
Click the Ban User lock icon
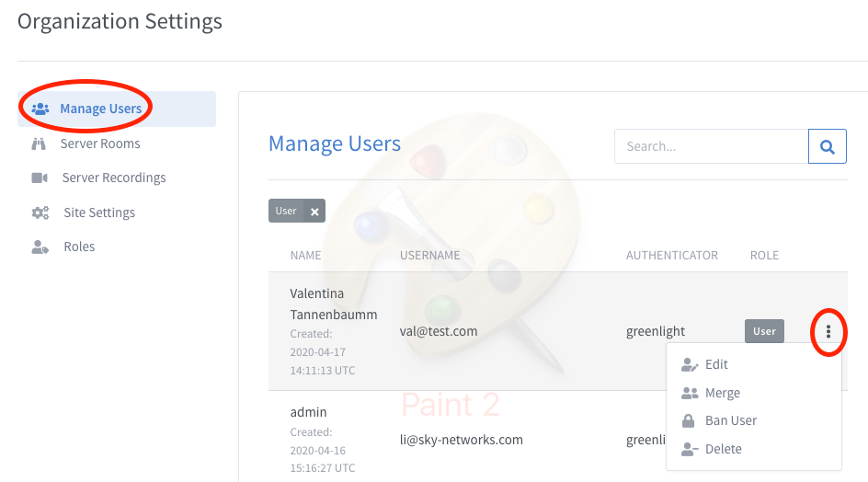pyautogui.click(x=688, y=420)
